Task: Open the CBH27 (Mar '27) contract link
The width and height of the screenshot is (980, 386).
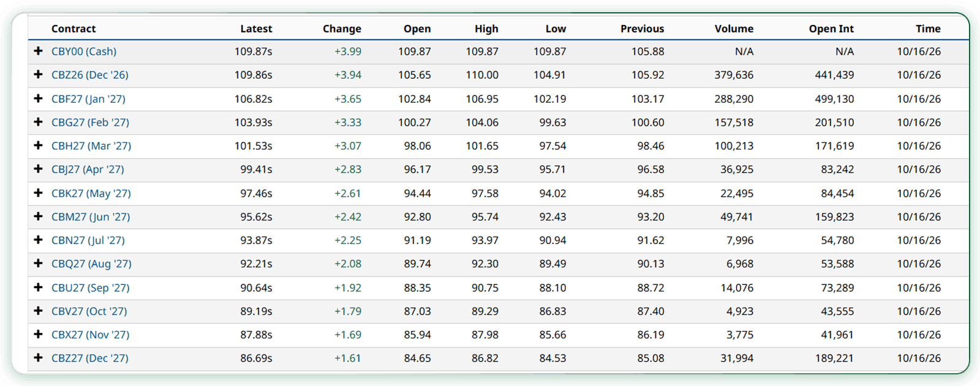Action: [x=91, y=146]
